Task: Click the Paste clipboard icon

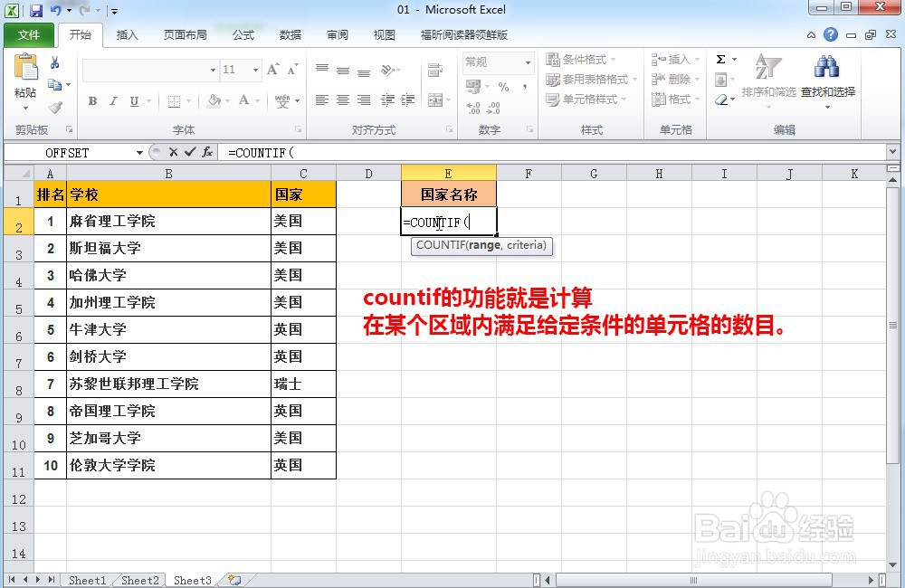Action: [25, 66]
